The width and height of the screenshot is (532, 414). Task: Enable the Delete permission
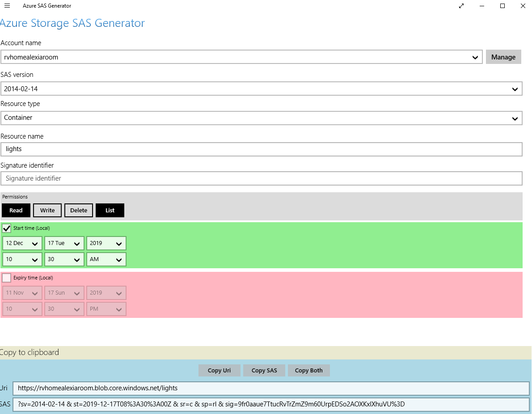tap(79, 210)
